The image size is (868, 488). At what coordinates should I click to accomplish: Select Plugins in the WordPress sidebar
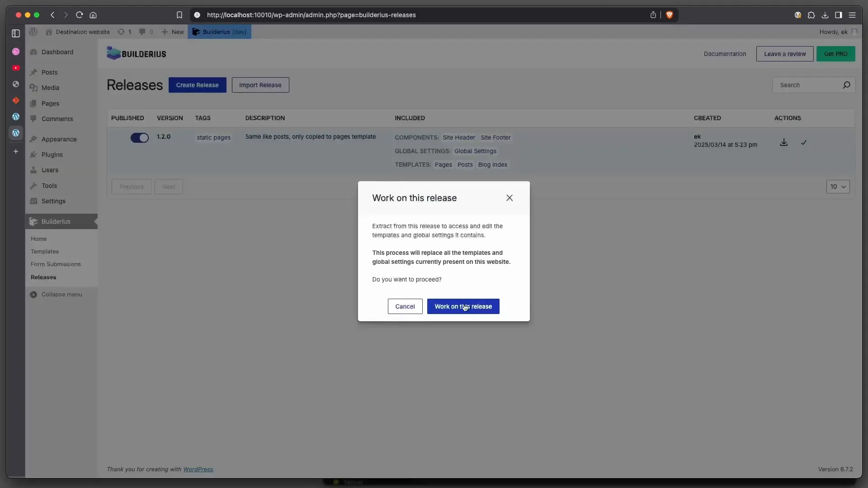tap(52, 155)
